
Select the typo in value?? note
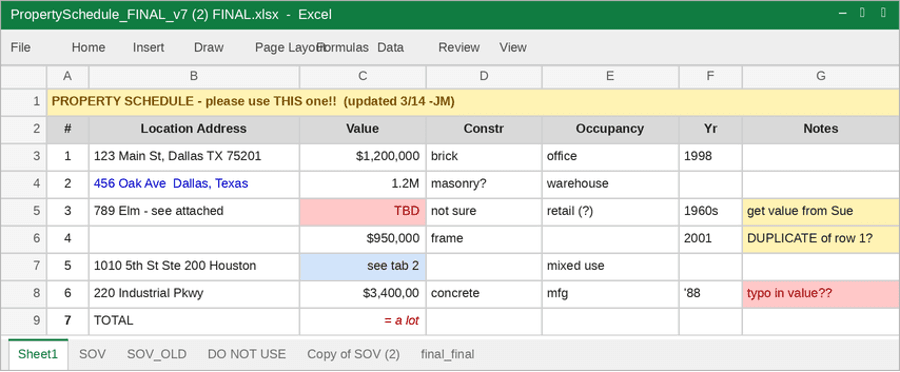[x=821, y=293]
